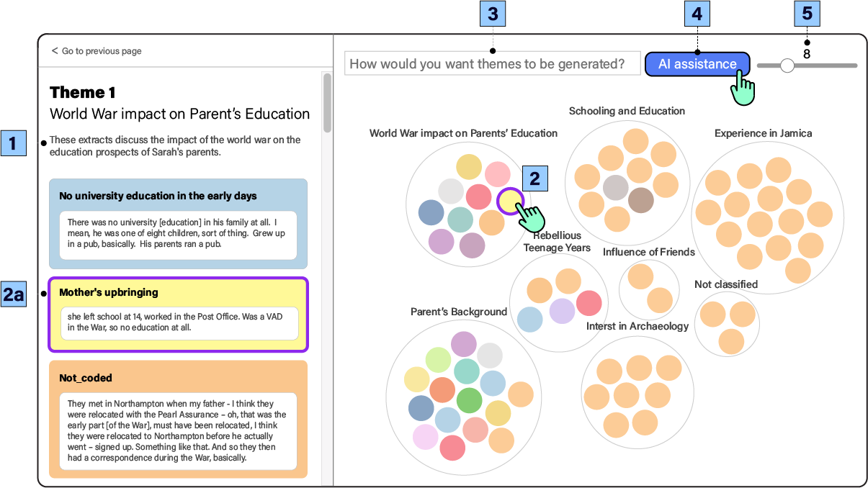The width and height of the screenshot is (868, 488).
Task: Select the teal bubble in World War impact cluster
Action: coord(460,219)
